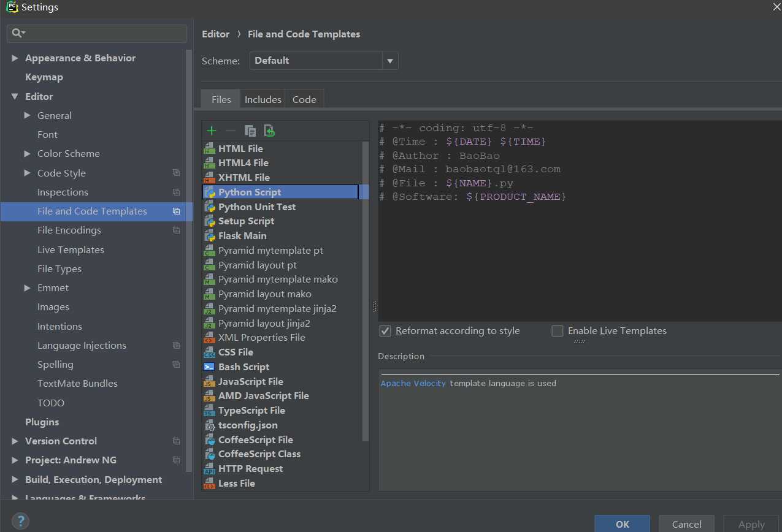Open the Font settings page
782x532 pixels.
47,135
